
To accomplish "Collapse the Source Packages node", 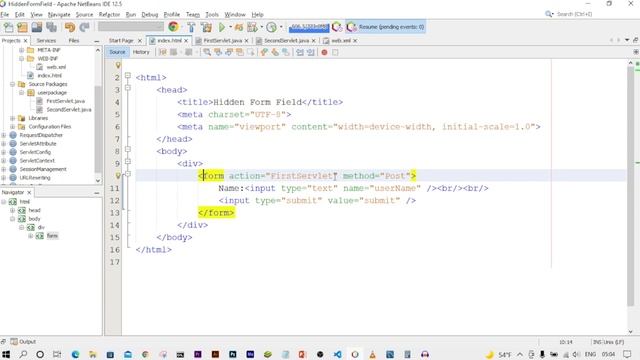I will tap(12, 84).
